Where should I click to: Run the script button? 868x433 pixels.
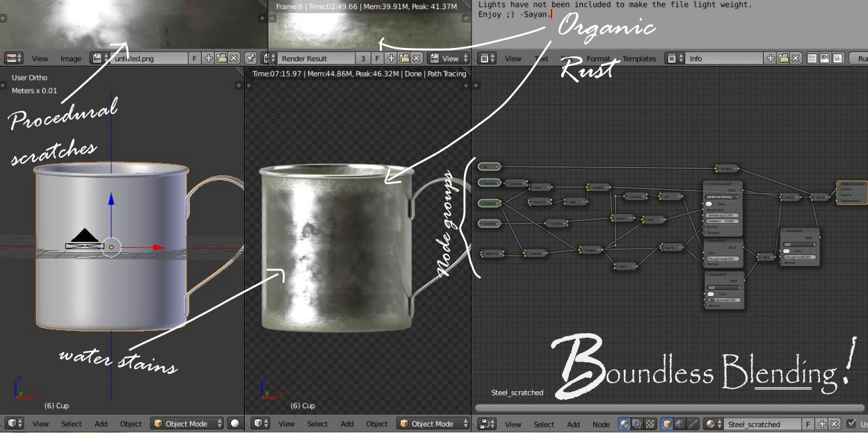pyautogui.click(x=858, y=58)
